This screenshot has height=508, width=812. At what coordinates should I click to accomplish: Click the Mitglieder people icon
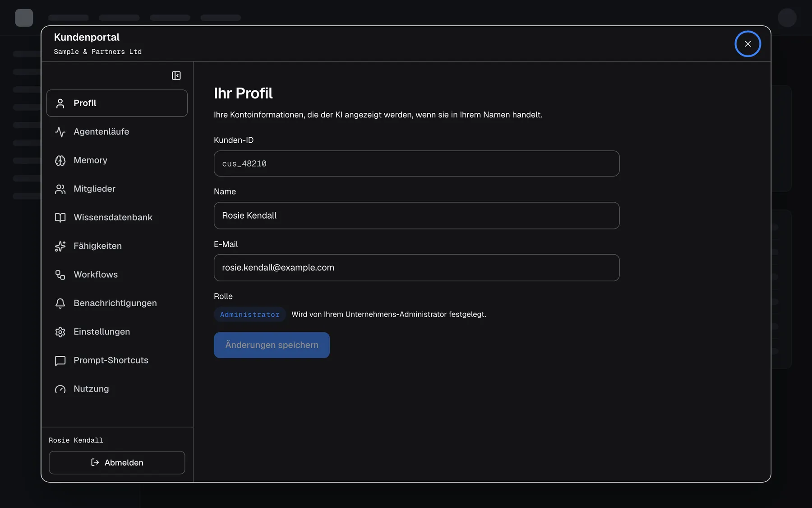click(x=60, y=189)
